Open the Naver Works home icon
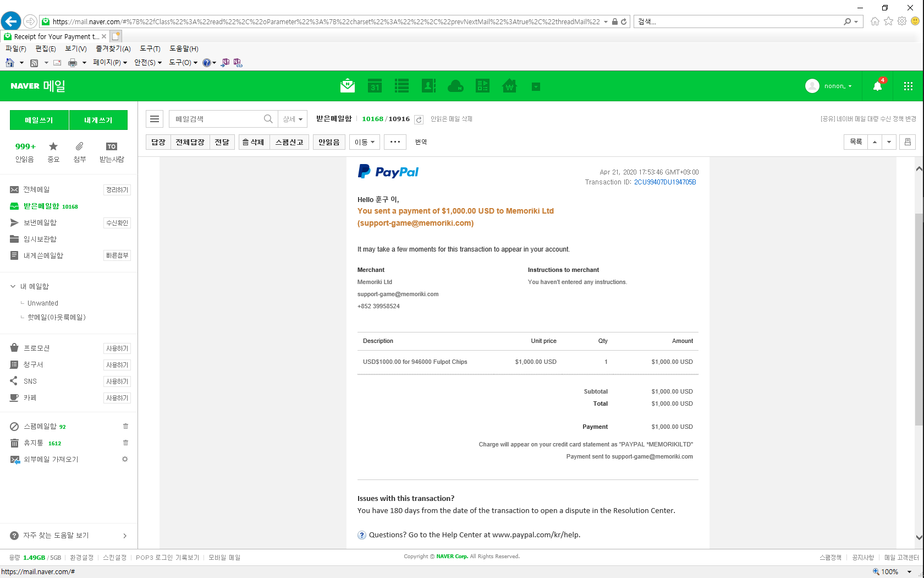This screenshot has height=578, width=924. coord(509,86)
